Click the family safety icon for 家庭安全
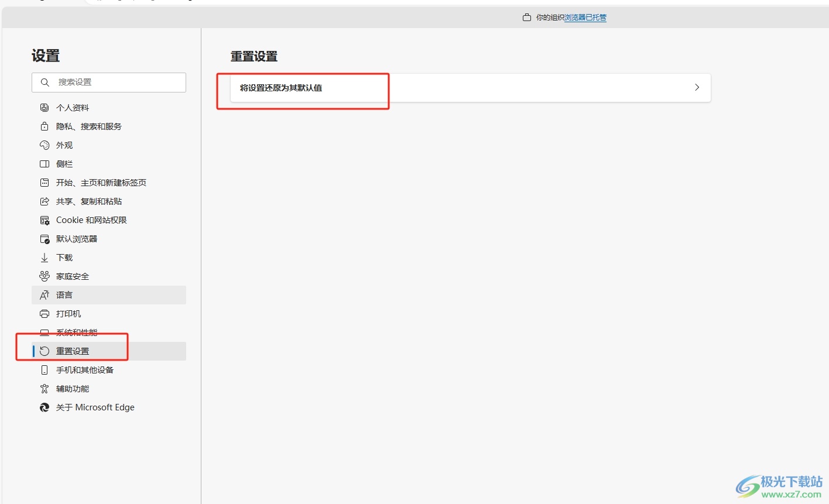 44,276
